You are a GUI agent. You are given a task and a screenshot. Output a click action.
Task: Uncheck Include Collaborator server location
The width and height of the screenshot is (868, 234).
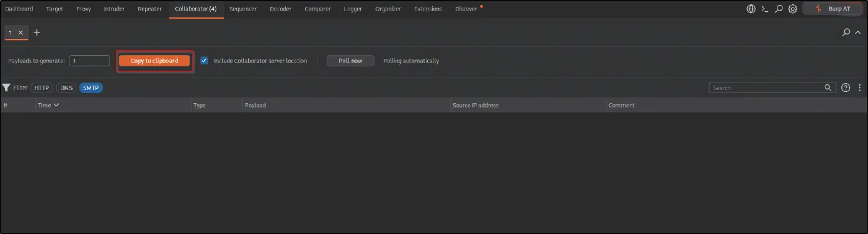(204, 61)
